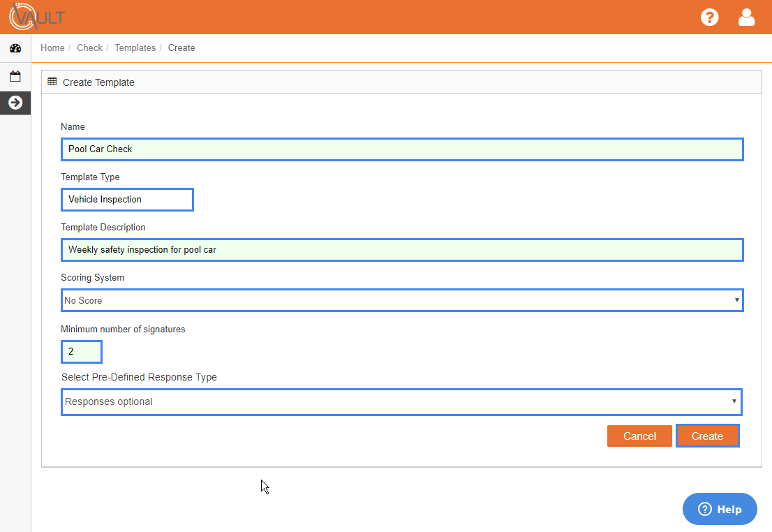Open the calendar sidebar icon

pyautogui.click(x=15, y=76)
